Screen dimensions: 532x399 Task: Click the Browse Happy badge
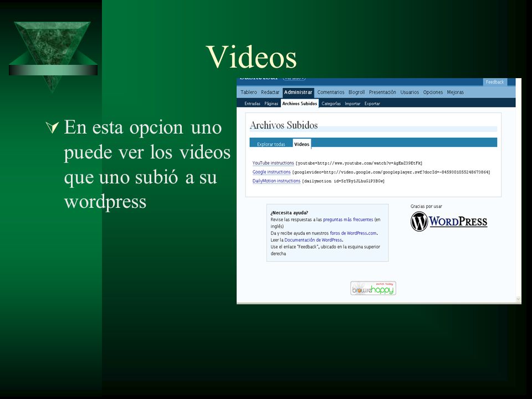tap(373, 288)
